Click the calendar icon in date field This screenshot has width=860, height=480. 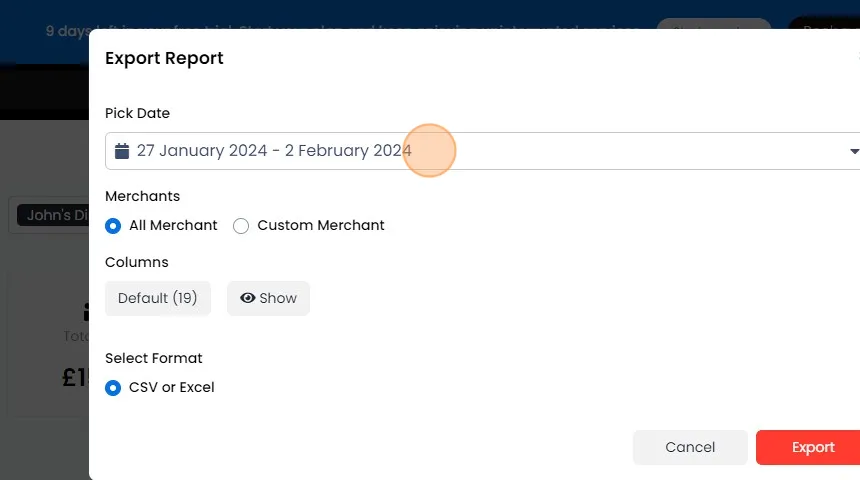[x=122, y=151]
